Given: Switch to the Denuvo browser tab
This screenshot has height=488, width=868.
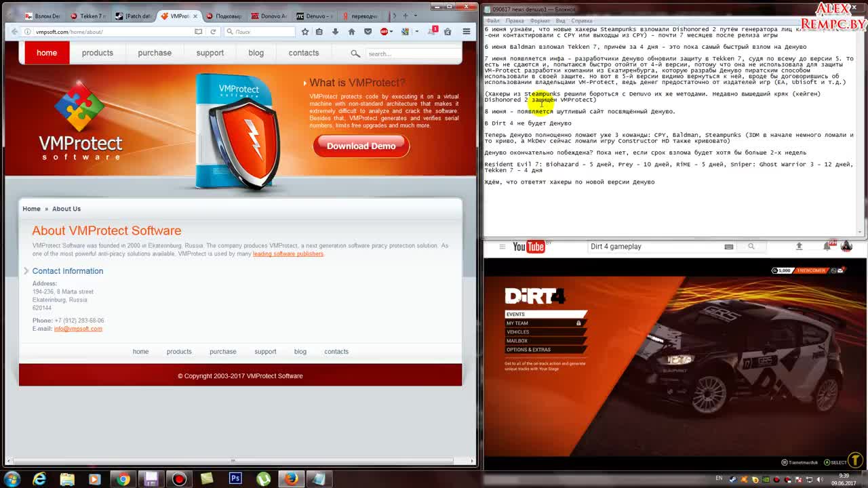Looking at the screenshot, I should [x=315, y=16].
